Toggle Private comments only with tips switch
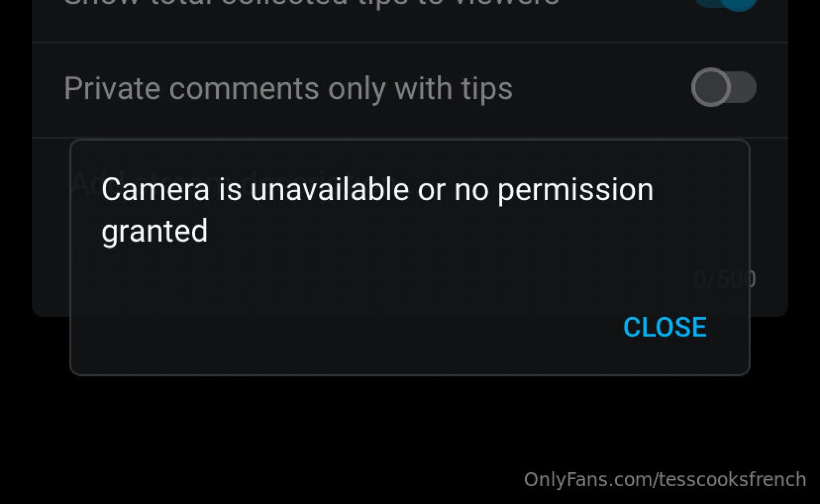 click(x=723, y=87)
